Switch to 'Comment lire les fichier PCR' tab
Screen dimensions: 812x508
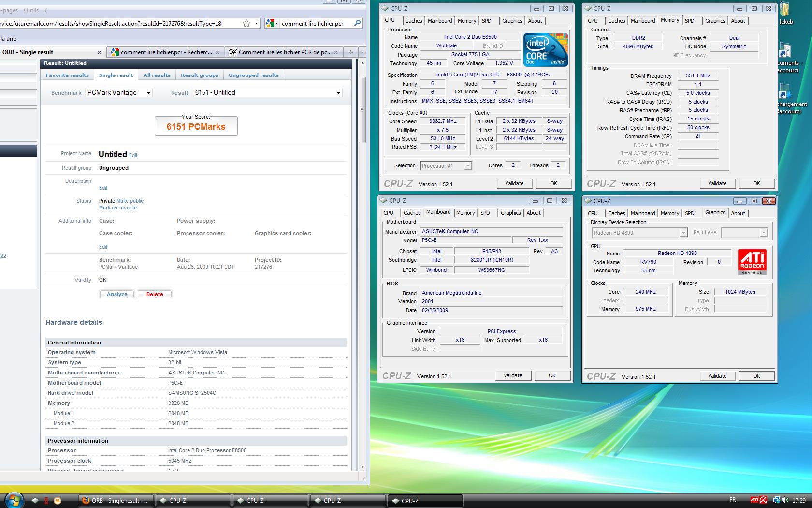click(x=285, y=52)
